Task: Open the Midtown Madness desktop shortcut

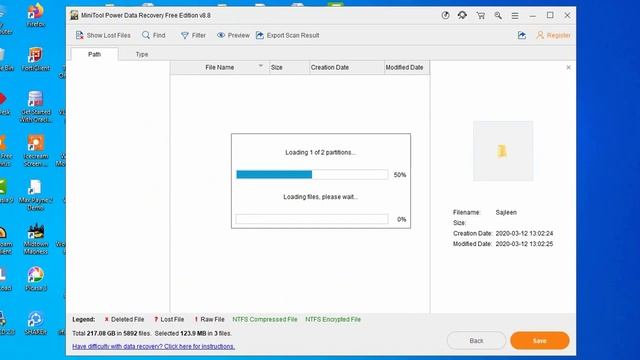Action: 36,239
